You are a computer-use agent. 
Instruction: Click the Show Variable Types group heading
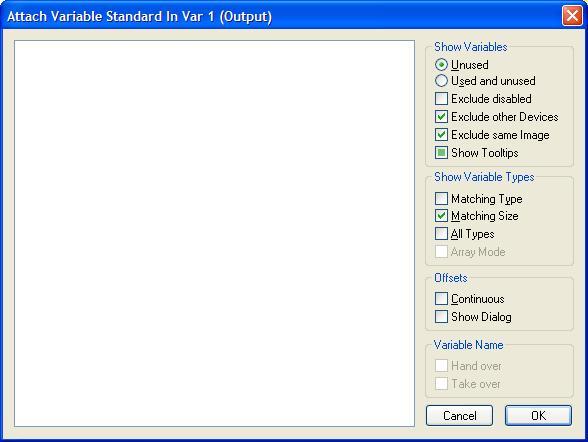484,177
